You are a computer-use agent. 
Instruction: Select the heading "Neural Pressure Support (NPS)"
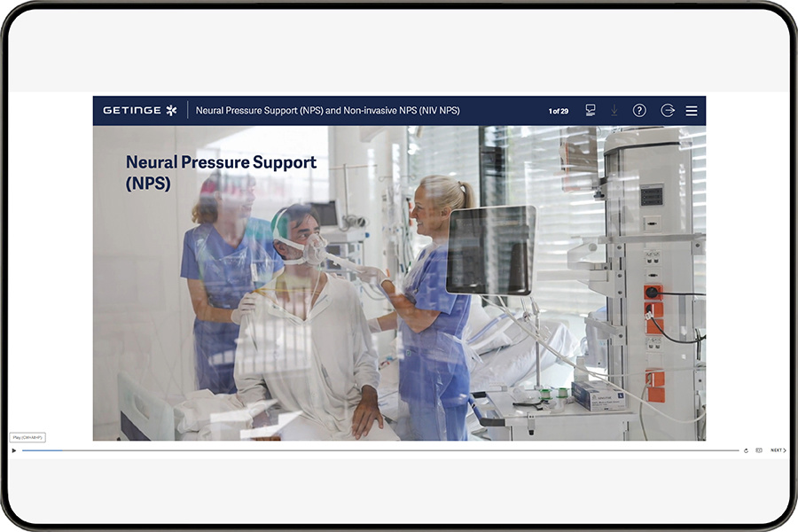pyautogui.click(x=220, y=174)
